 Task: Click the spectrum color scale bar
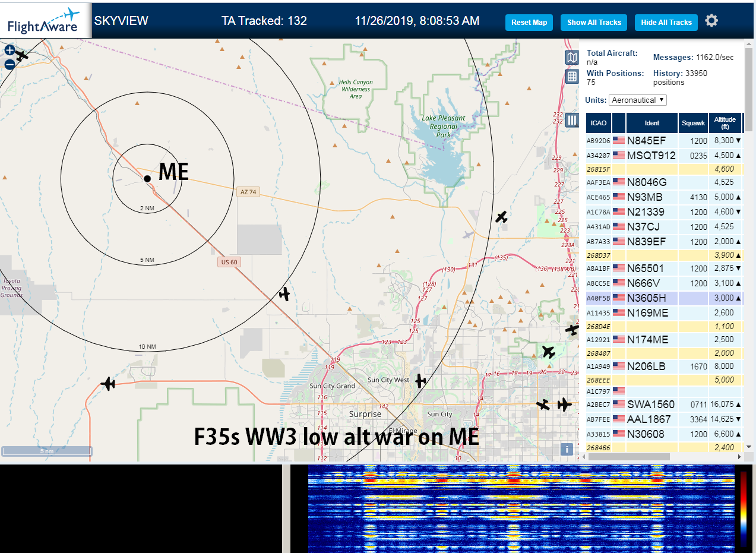coord(744,508)
